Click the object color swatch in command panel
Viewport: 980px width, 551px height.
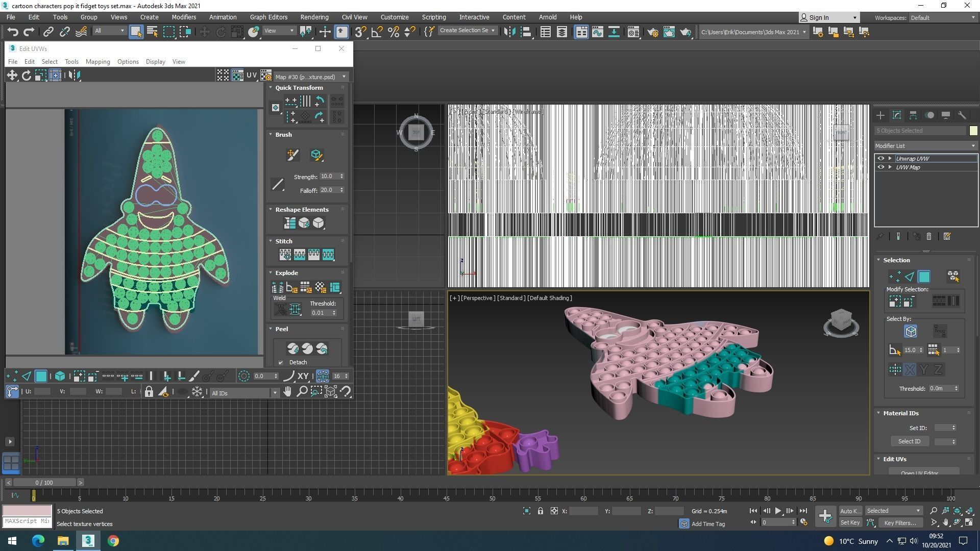point(973,131)
